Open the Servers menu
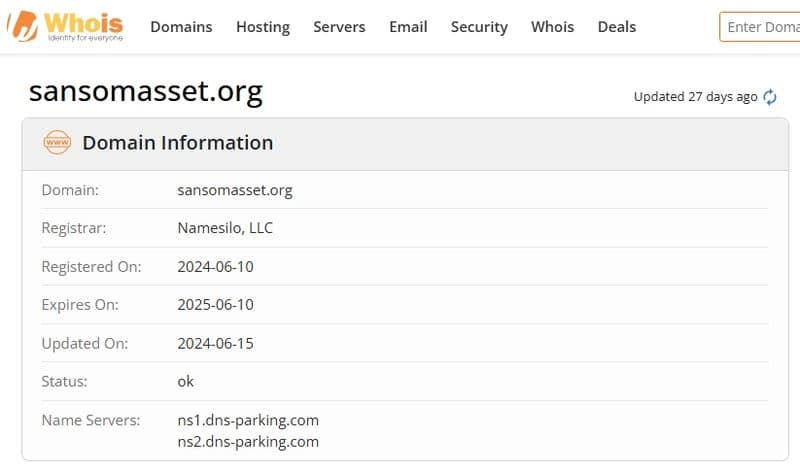The image size is (800, 471). 339,27
